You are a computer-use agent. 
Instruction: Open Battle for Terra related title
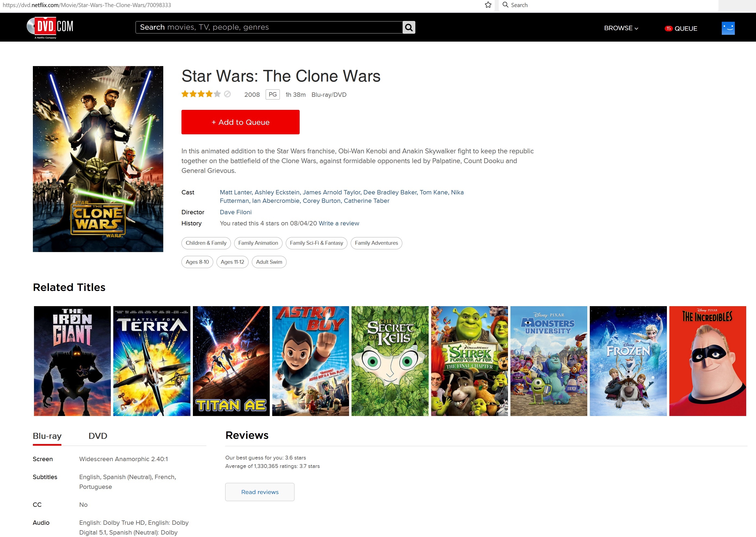pos(152,361)
